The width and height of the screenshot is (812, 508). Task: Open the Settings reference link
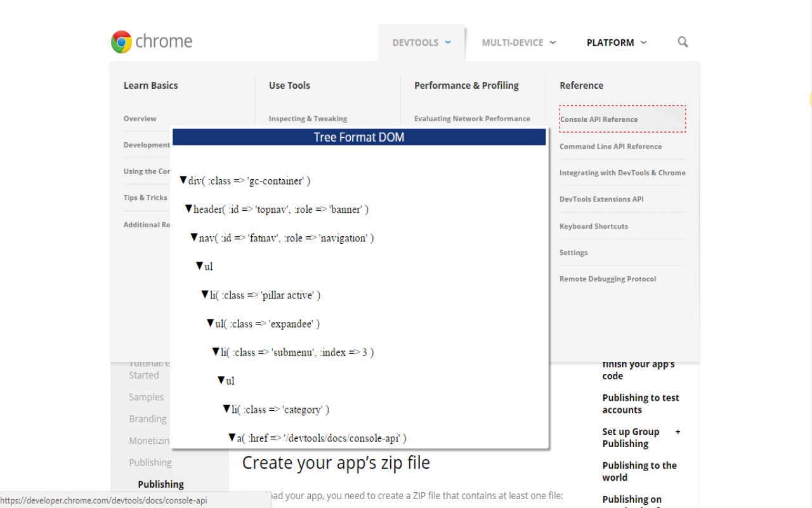point(573,253)
